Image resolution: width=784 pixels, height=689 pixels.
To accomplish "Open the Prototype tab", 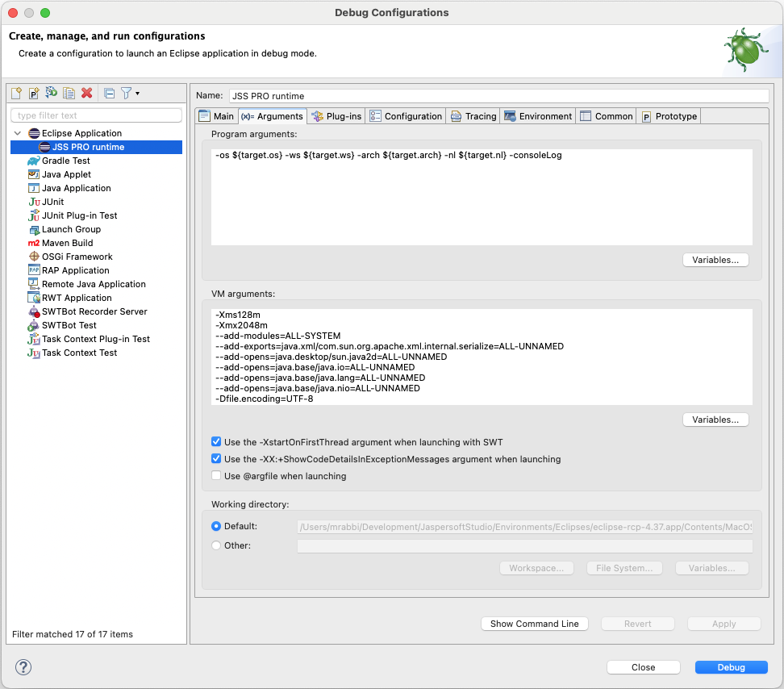I will [669, 116].
